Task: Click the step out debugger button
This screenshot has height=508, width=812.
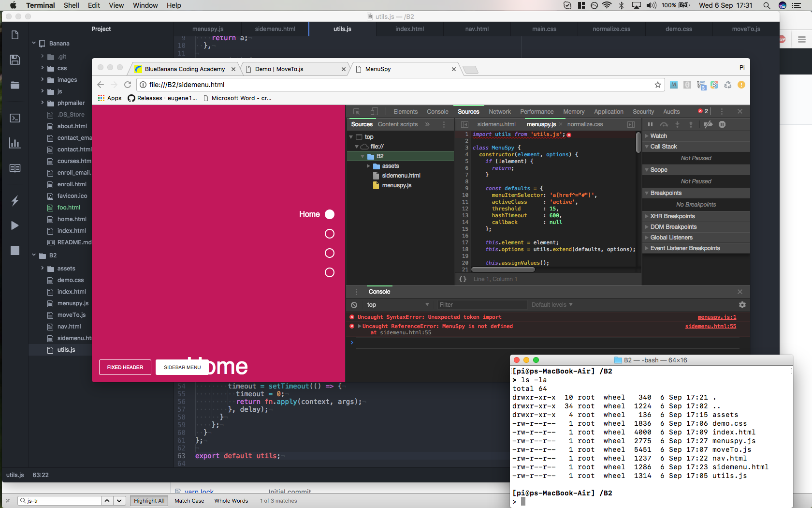Action: [x=691, y=125]
